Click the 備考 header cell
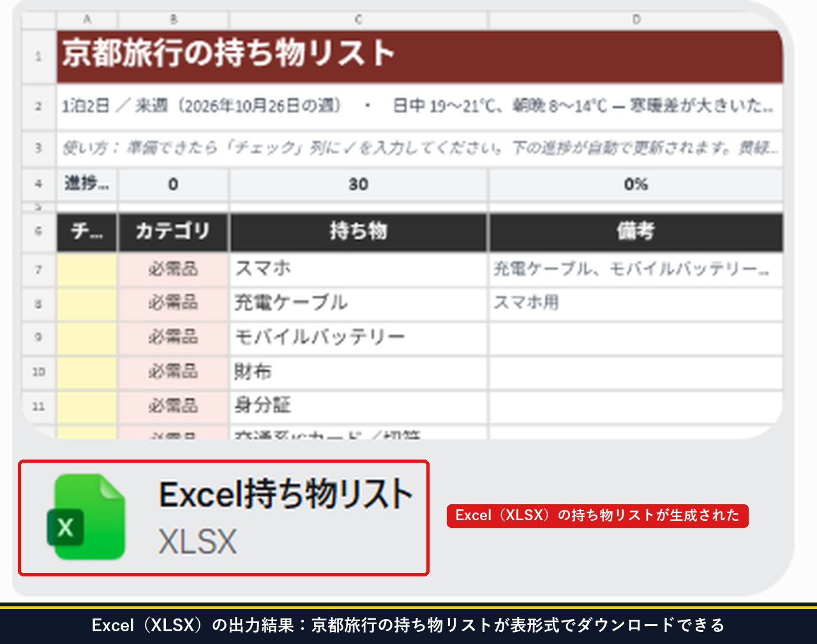This screenshot has height=644, width=817. [x=636, y=232]
